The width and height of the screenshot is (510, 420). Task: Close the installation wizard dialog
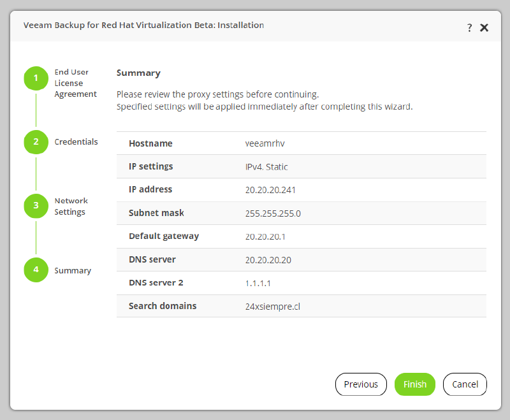pyautogui.click(x=484, y=27)
